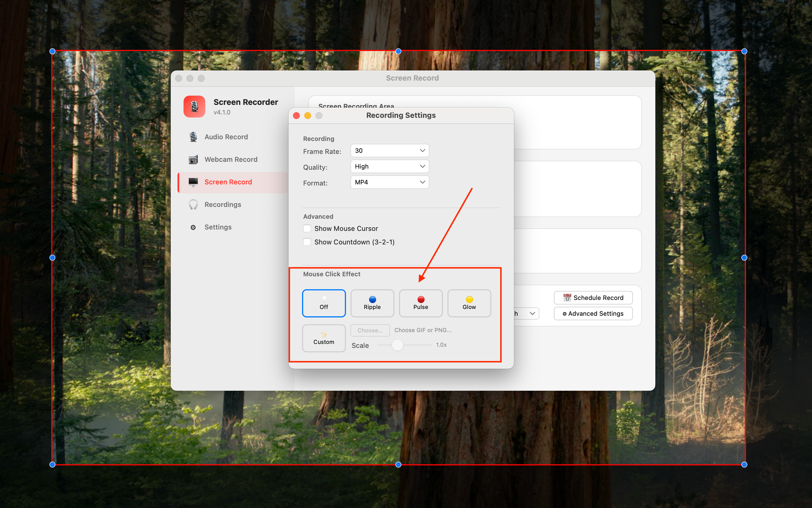Click the headphones icon beside Recordings

pos(193,204)
